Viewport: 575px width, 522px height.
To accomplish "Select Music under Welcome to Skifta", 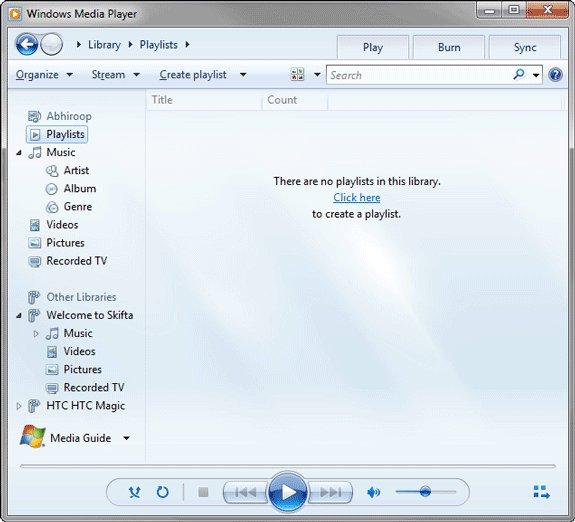I will tap(78, 333).
